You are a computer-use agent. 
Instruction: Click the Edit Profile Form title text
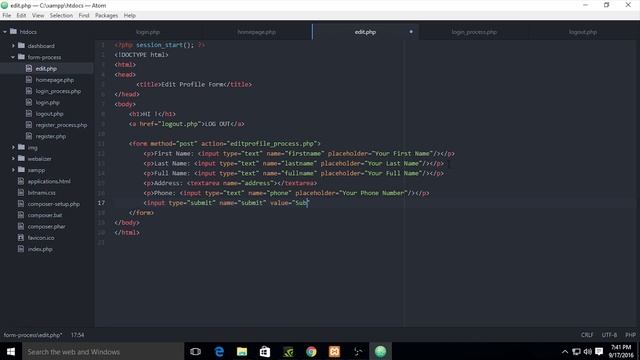(192, 84)
